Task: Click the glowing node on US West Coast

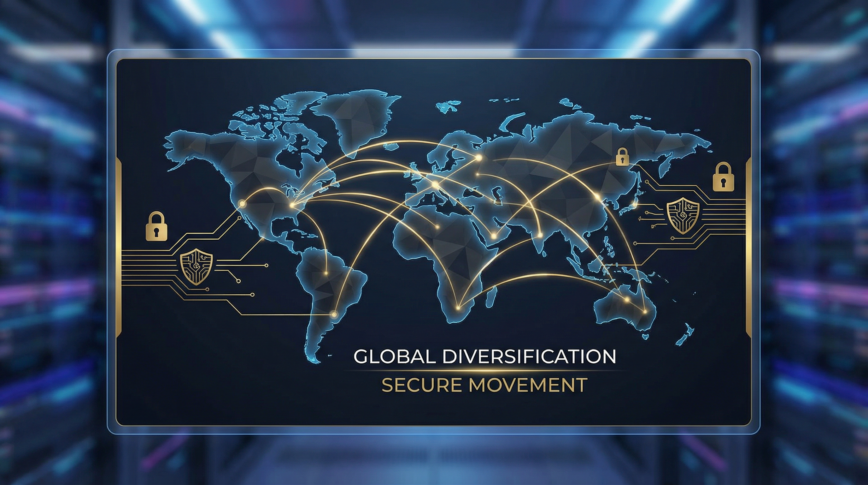Action: [242, 203]
